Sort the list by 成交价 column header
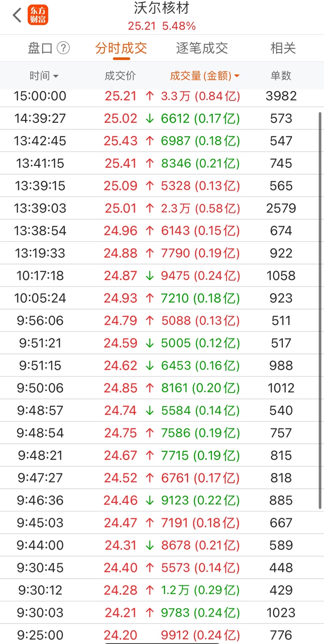 (x=120, y=76)
